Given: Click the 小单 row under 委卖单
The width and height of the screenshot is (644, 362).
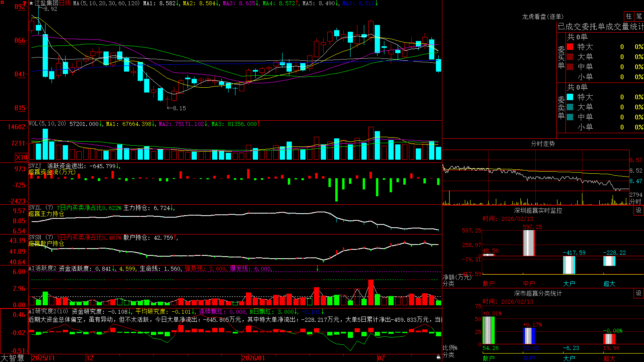Looking at the screenshot, I should (x=604, y=127).
